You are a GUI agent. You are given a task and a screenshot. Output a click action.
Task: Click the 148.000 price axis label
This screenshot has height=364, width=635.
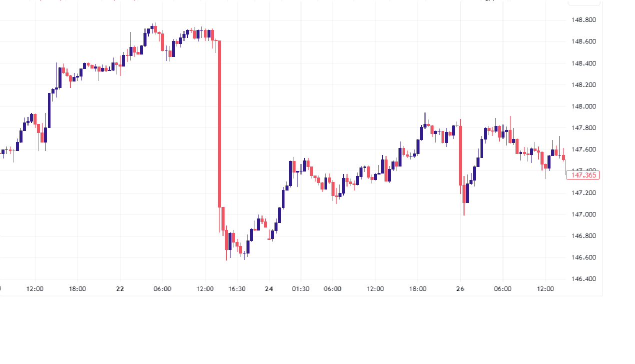[x=583, y=106]
